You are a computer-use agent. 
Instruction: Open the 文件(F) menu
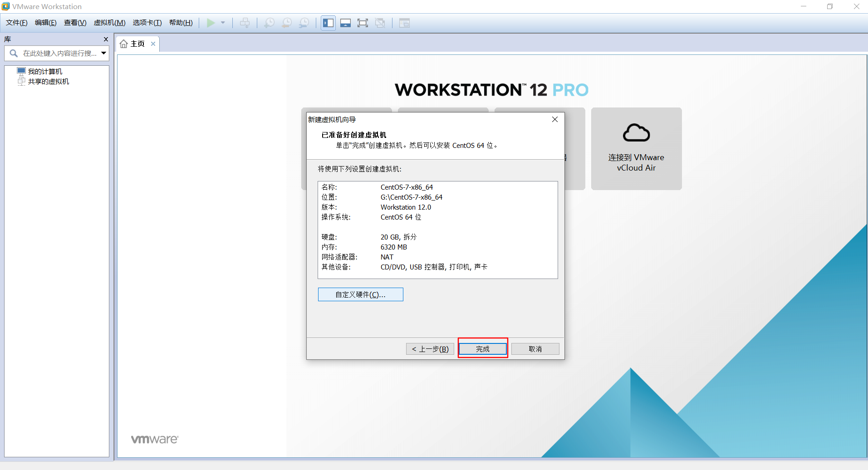click(x=17, y=23)
